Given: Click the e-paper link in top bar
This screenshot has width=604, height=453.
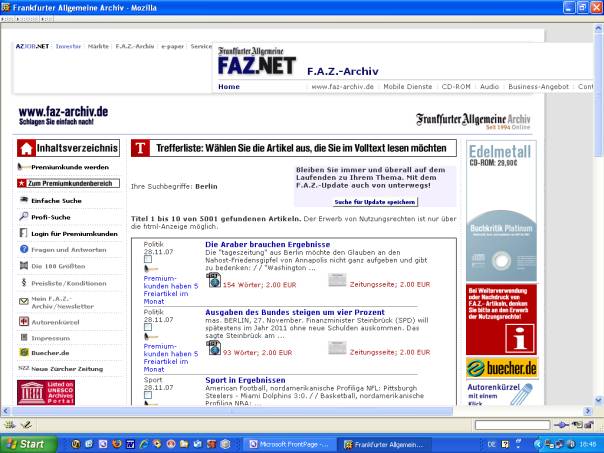Looking at the screenshot, I should point(172,46).
